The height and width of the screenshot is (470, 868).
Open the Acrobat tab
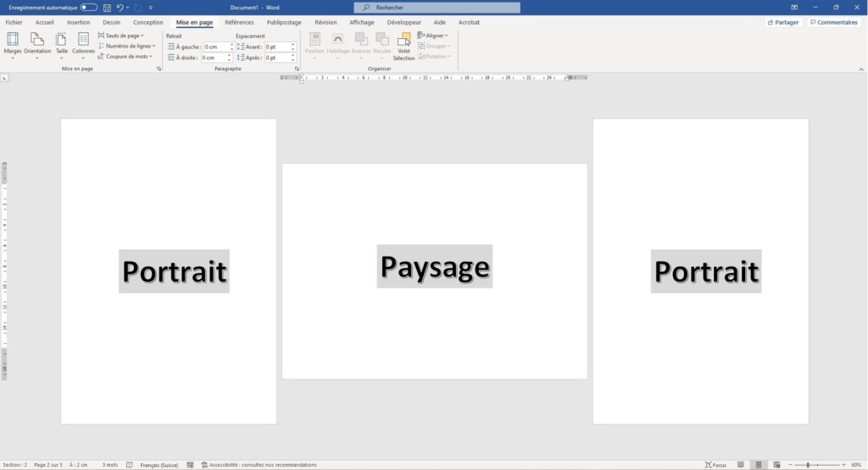pos(469,23)
